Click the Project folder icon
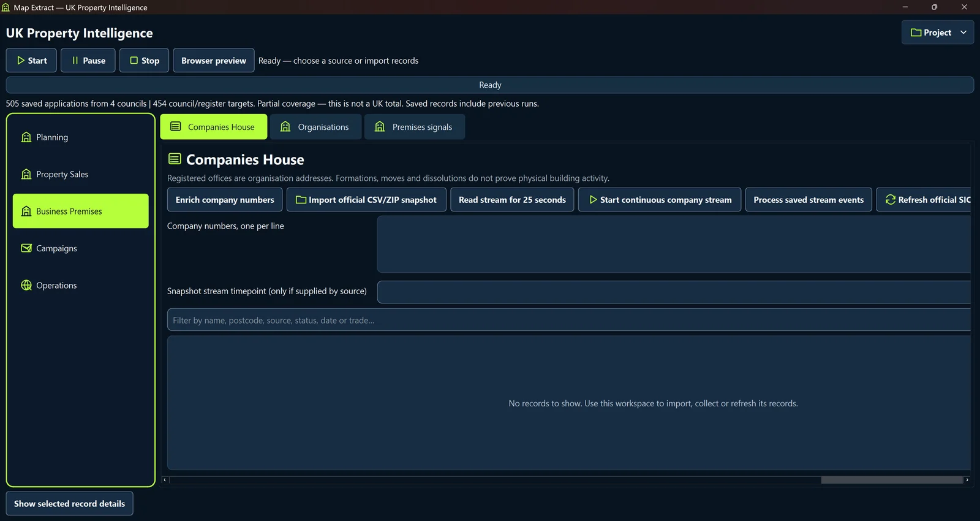The width and height of the screenshot is (980, 521). [x=916, y=32]
